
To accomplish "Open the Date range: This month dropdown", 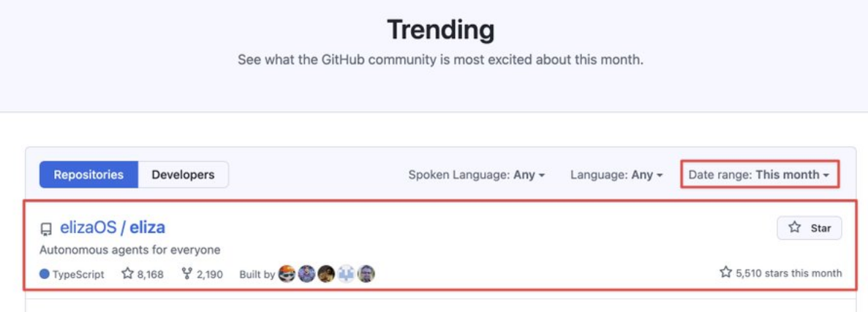I will point(759,175).
